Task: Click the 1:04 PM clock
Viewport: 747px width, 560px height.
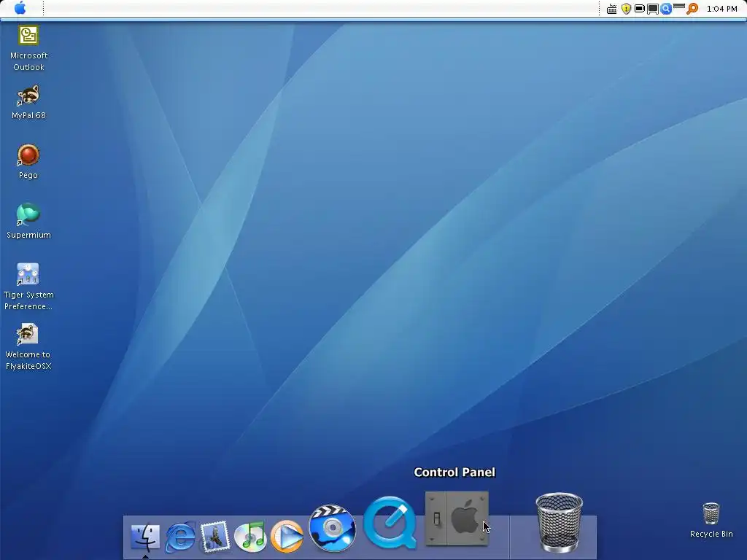Action: coord(721,9)
